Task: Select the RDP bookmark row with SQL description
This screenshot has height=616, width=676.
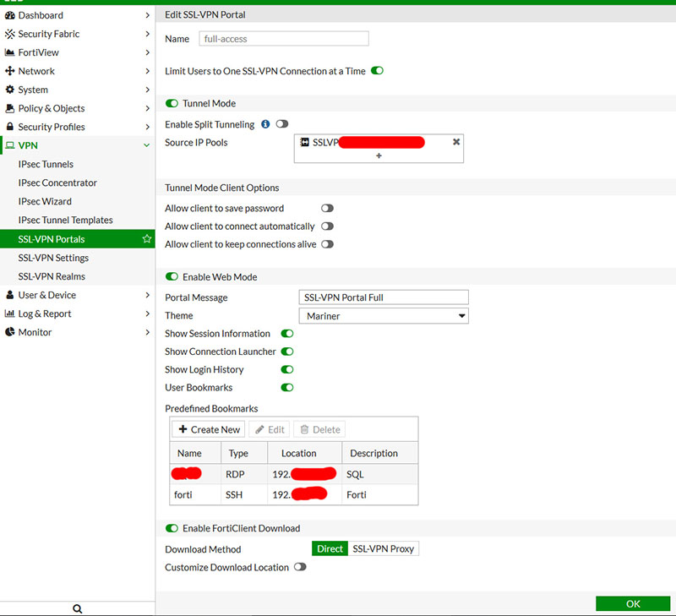Action: click(294, 474)
